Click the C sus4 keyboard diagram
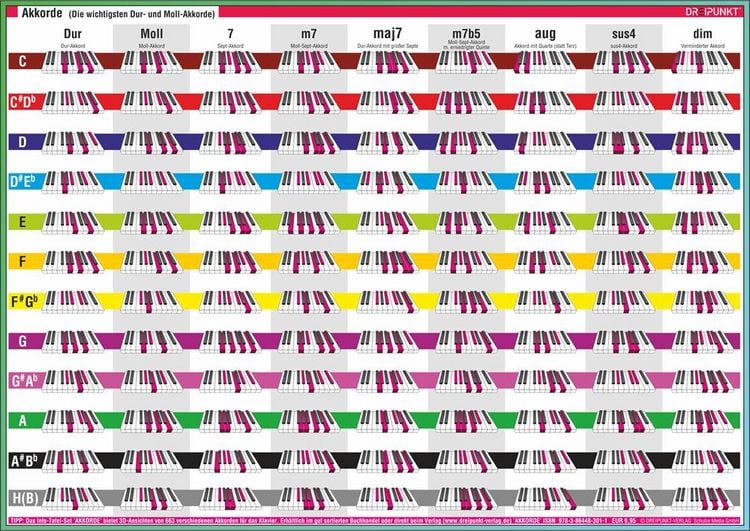This screenshot has height=531, width=750. click(x=624, y=62)
